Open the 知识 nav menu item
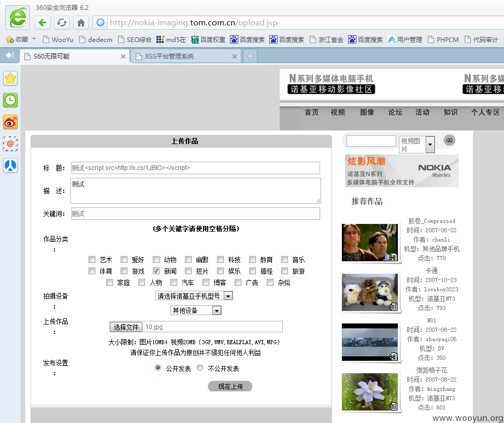 451,112
